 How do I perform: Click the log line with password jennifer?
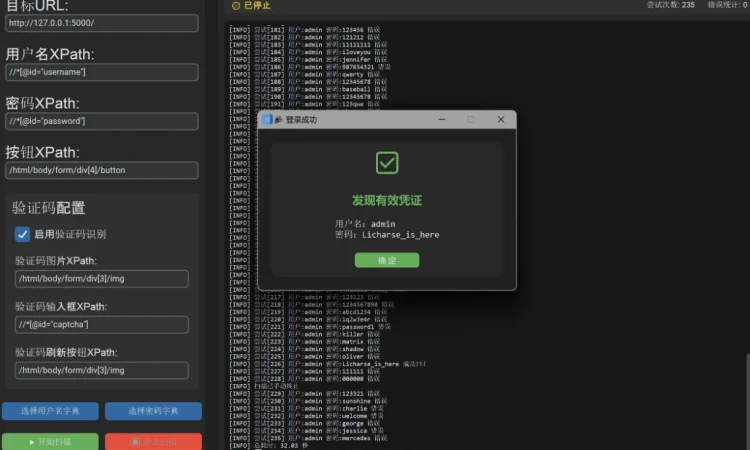click(x=308, y=60)
